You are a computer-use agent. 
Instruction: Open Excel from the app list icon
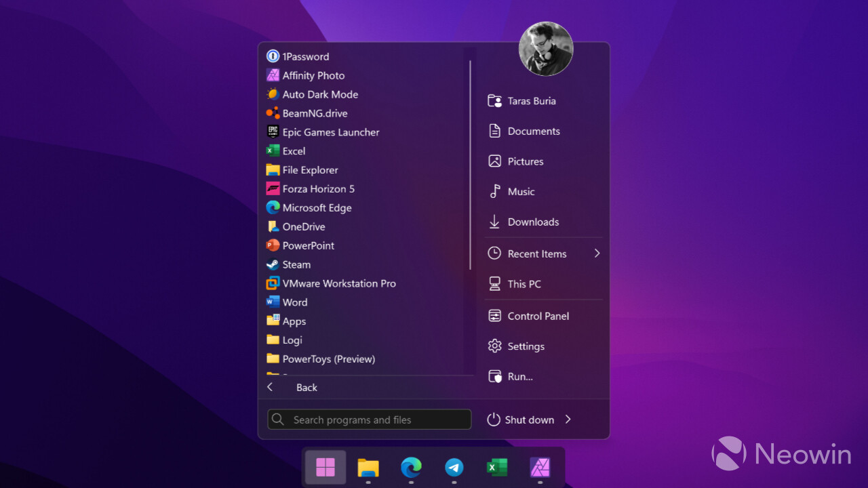point(273,151)
